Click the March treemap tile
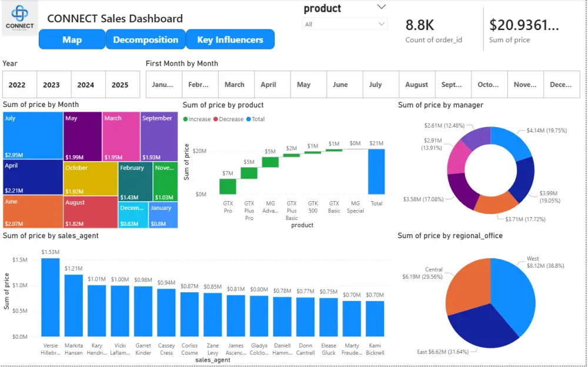Image resolution: width=588 pixels, height=367 pixels. 121,136
